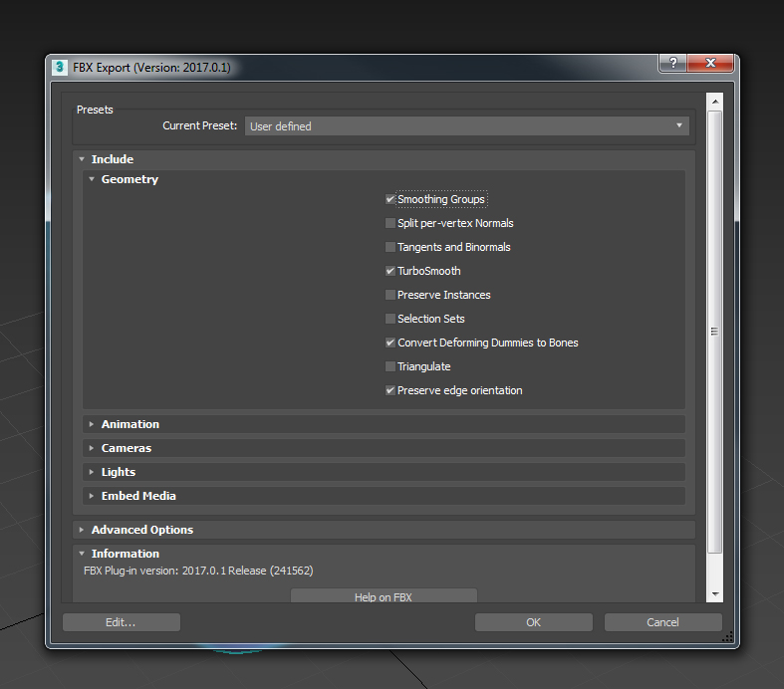Enable Split per-vertex Normals
This screenshot has width=784, height=689.
(x=391, y=223)
